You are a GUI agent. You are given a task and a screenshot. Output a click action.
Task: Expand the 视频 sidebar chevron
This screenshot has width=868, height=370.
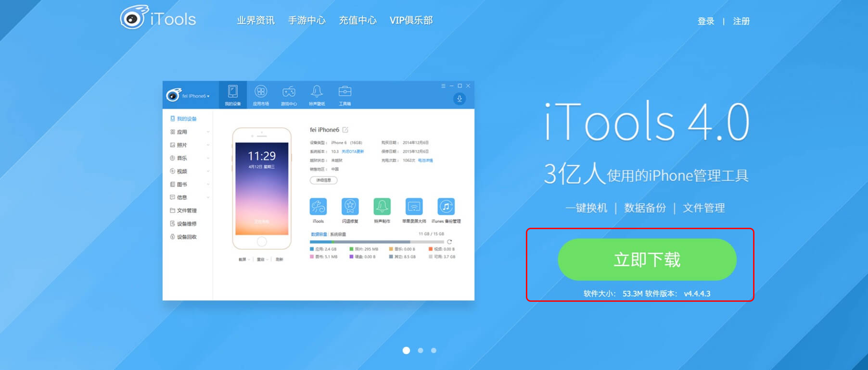208,171
